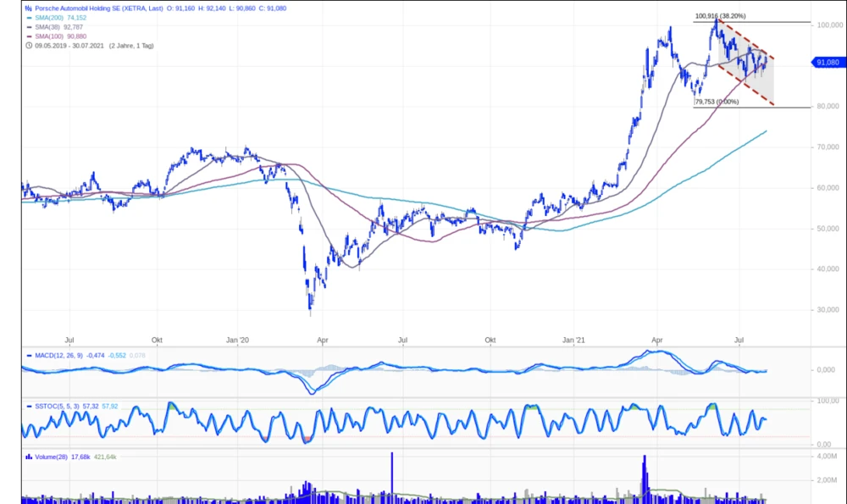Click the purple SMA(100) legend line marker
847x504 pixels.
pyautogui.click(x=28, y=36)
